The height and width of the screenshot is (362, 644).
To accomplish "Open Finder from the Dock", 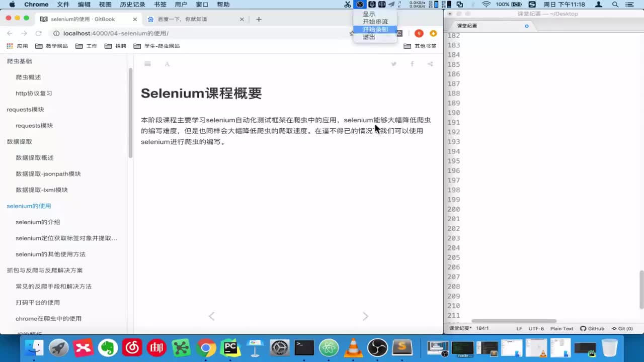I will (35, 347).
